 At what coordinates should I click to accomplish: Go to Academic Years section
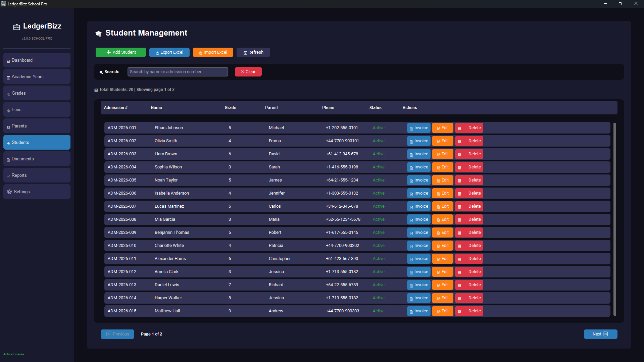pyautogui.click(x=37, y=77)
